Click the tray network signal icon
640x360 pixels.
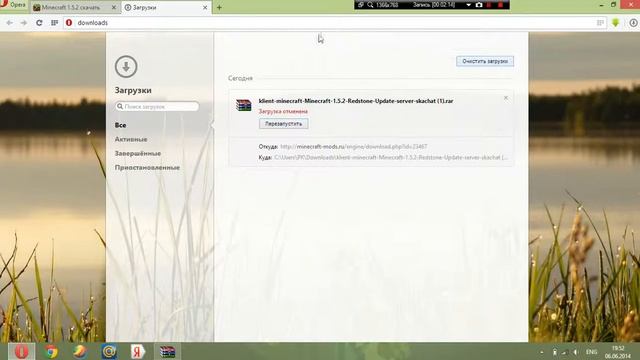[x=564, y=352]
